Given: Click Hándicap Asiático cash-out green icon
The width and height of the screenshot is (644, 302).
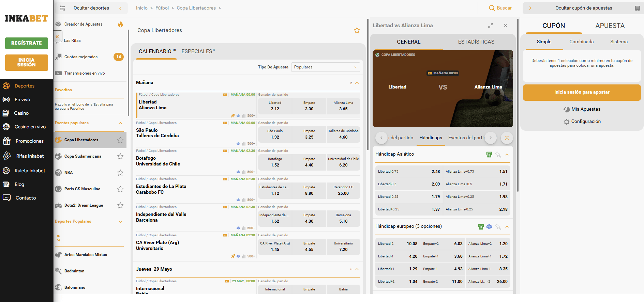Looking at the screenshot, I should [x=489, y=155].
